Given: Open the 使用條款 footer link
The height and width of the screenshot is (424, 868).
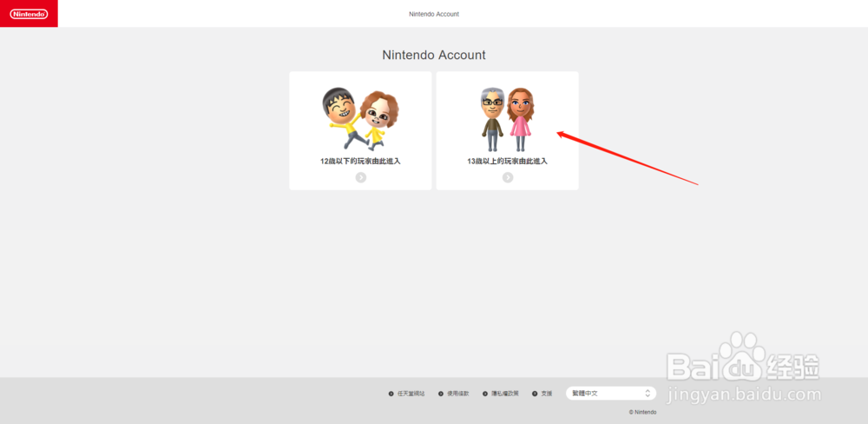Looking at the screenshot, I should point(457,394).
